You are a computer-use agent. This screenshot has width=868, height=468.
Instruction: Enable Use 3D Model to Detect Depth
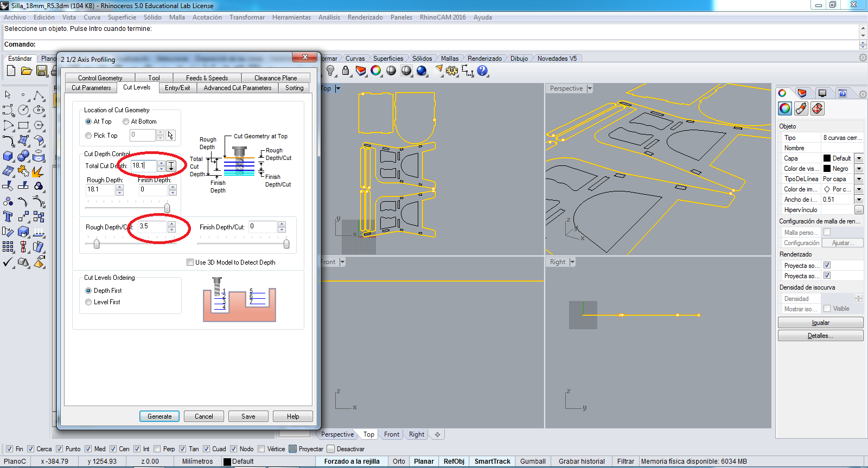point(190,262)
